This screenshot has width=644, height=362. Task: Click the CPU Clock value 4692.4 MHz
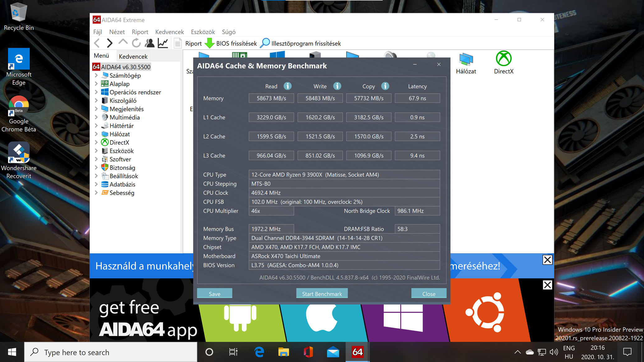coord(344,193)
